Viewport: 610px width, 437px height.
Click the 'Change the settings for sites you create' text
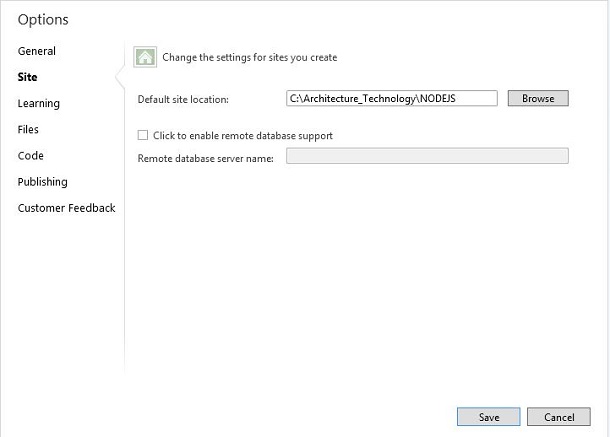[250, 57]
